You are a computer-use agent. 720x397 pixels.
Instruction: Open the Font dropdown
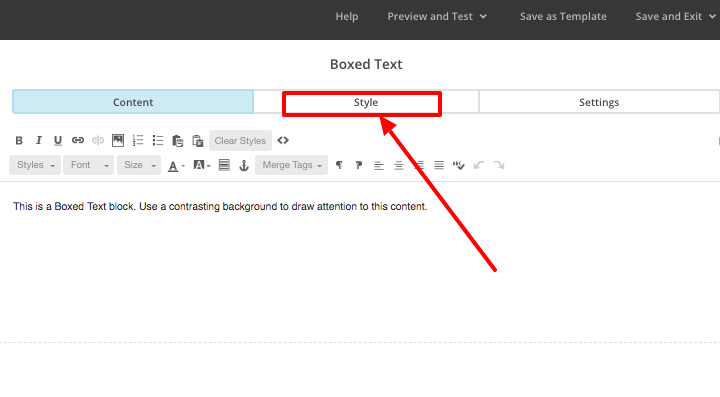[89, 165]
